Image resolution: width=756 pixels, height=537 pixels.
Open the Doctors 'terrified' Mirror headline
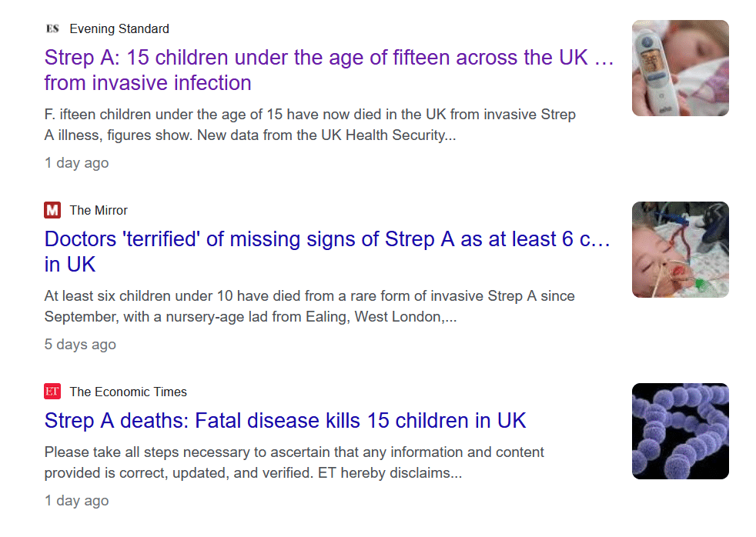pos(328,252)
